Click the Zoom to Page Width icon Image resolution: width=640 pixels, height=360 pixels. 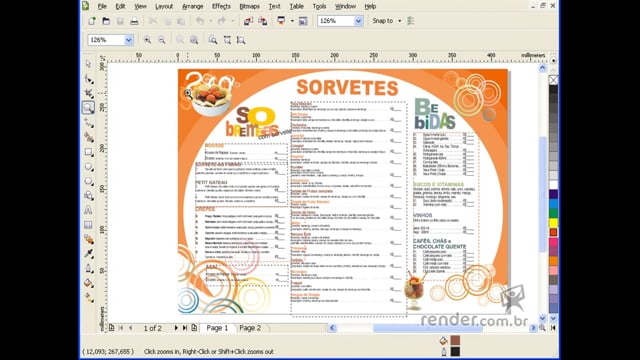point(227,40)
